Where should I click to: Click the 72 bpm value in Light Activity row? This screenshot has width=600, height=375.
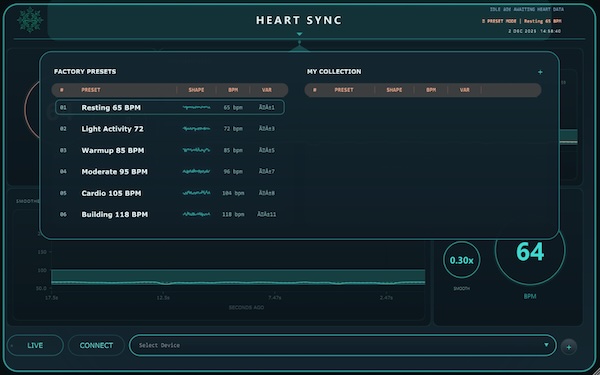point(233,129)
